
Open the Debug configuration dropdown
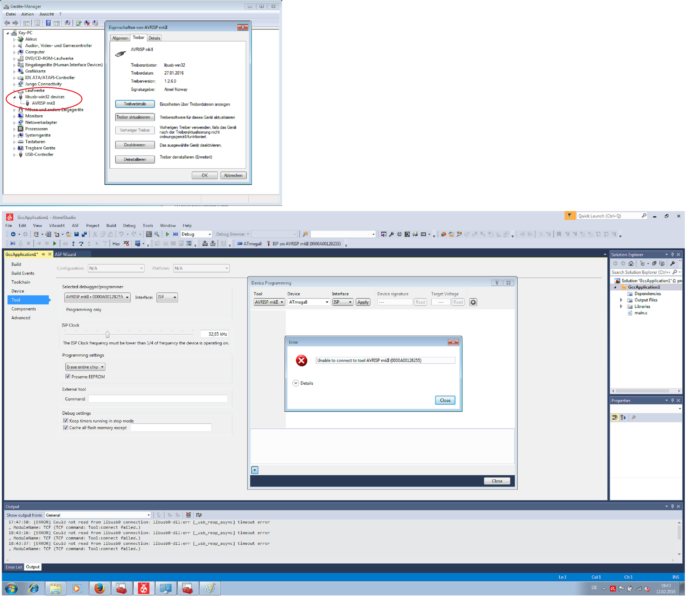pos(196,234)
